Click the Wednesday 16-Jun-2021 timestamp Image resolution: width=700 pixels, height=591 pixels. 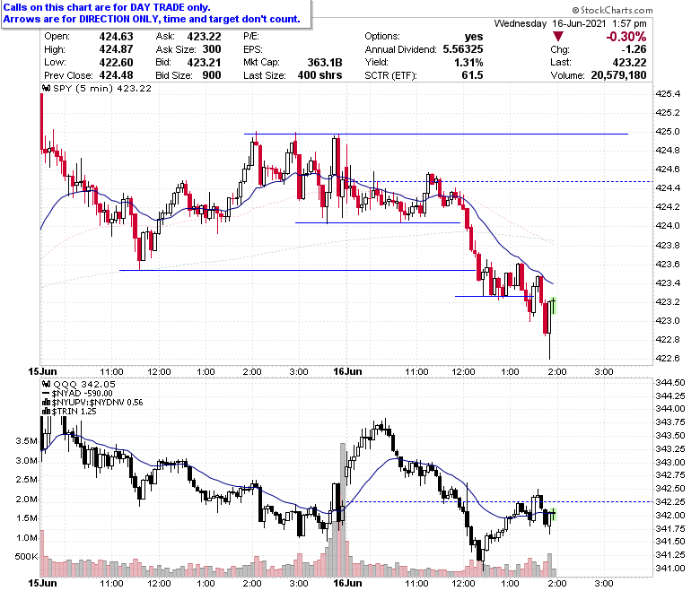pos(570,23)
